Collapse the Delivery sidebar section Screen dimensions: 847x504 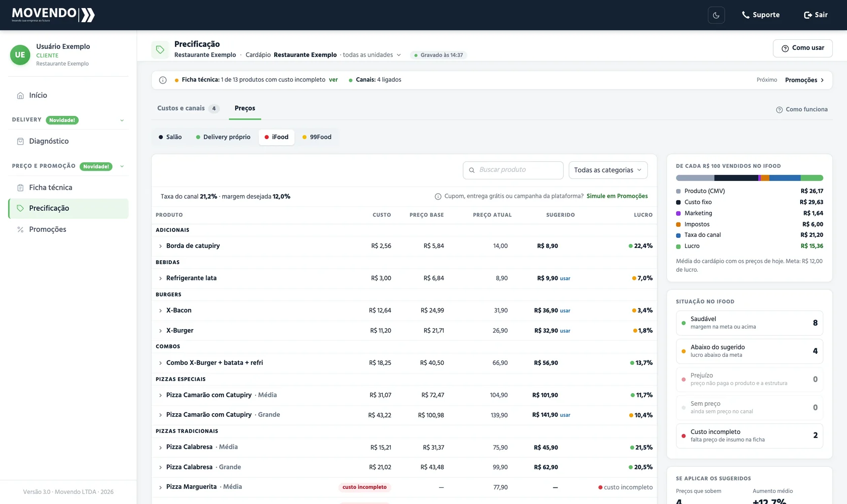tap(122, 120)
